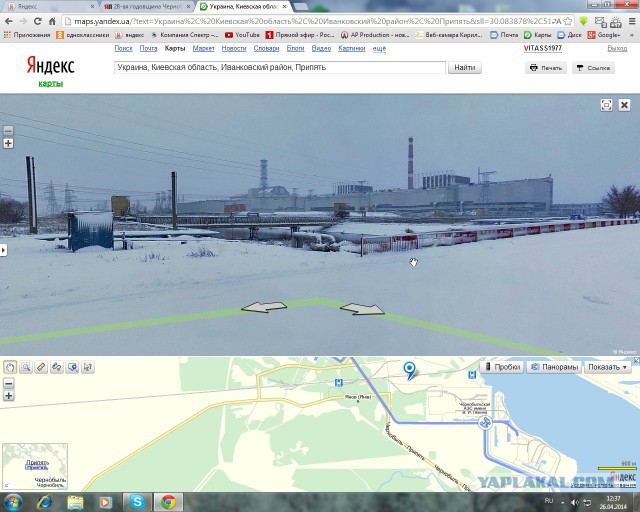Open the Поиск service link

click(123, 48)
